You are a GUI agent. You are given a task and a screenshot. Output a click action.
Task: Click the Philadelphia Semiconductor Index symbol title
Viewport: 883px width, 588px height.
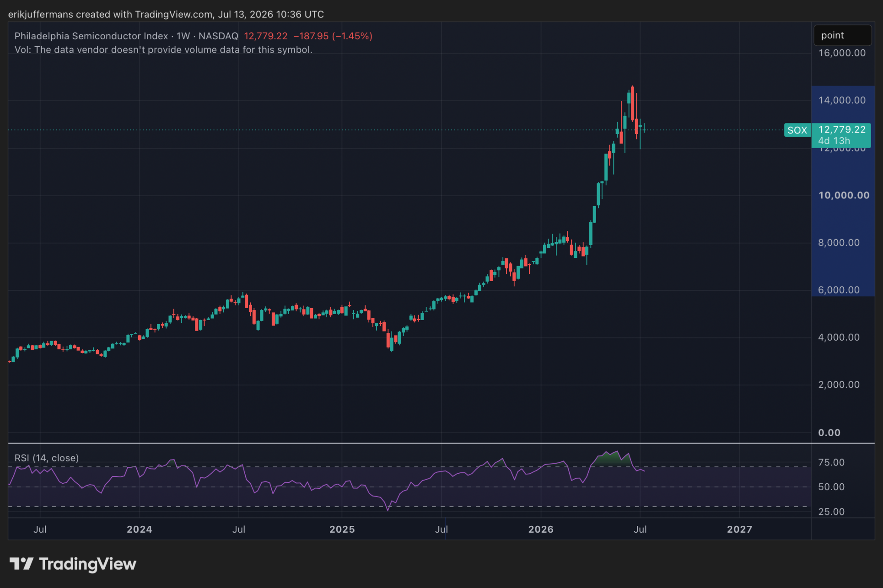pyautogui.click(x=91, y=36)
